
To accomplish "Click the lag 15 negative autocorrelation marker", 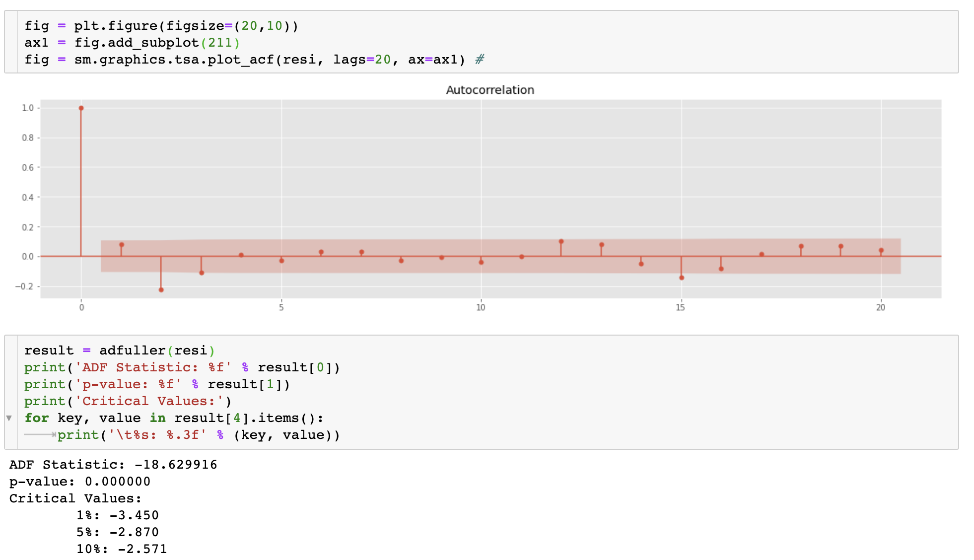I will [x=682, y=278].
